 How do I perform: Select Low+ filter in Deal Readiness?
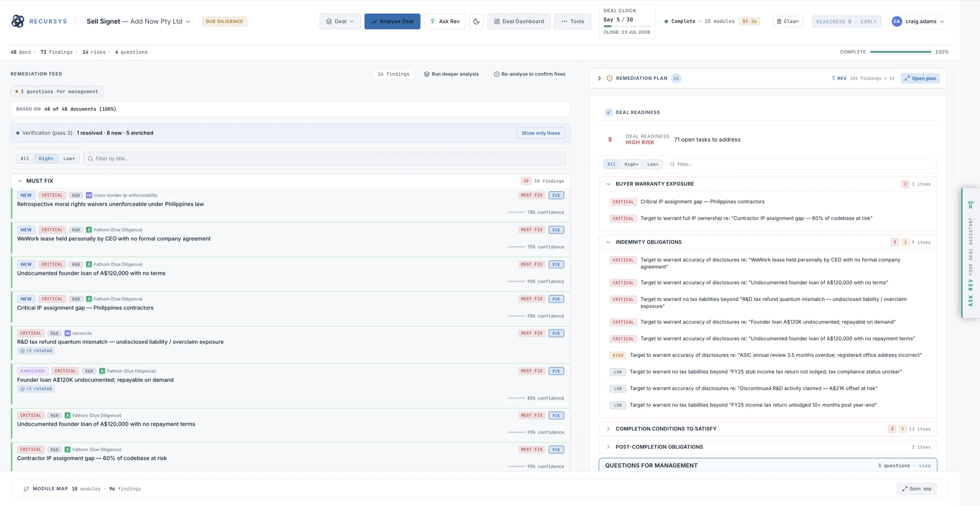[653, 164]
